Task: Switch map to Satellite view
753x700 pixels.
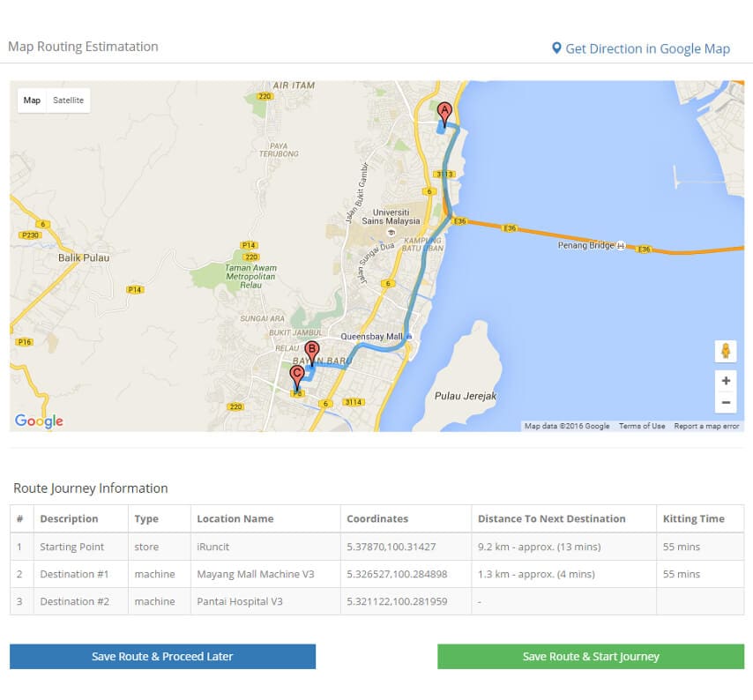Action: click(68, 101)
